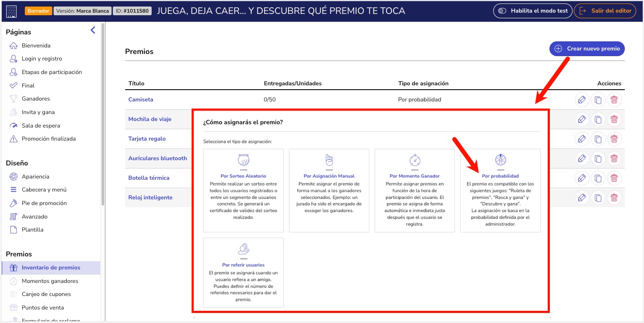Duplicate the Auriculares bluetooth prize
This screenshot has height=323, width=644.
tap(598, 158)
